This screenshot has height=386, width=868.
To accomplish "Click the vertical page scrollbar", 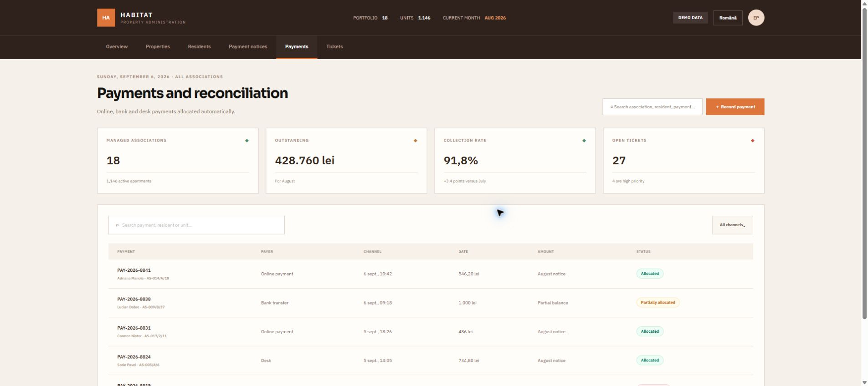I will pos(864,164).
